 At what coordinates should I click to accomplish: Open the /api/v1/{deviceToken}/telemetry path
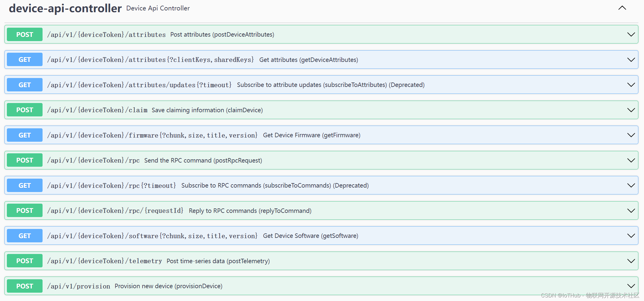[x=105, y=261]
